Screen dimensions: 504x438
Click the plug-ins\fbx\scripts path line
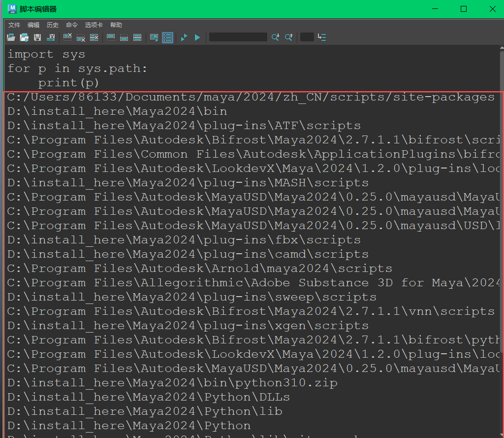pyautogui.click(x=184, y=240)
